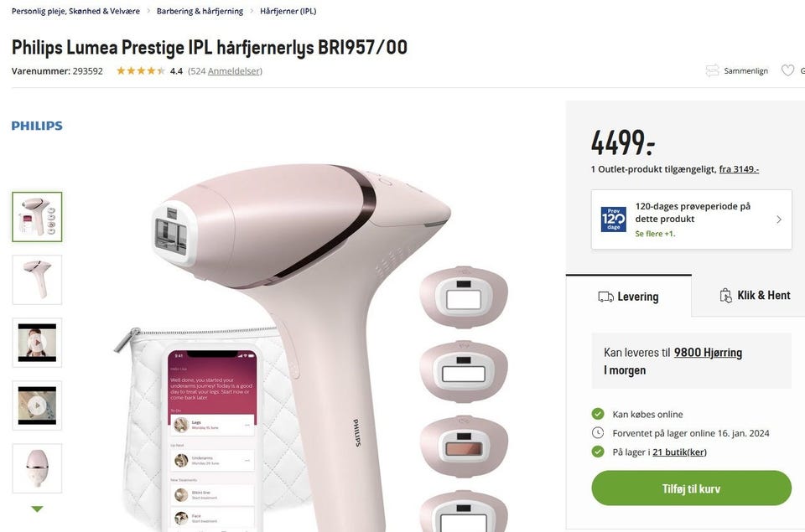View stock in 21 butik(ker)
The height and width of the screenshot is (532, 805).
(679, 452)
